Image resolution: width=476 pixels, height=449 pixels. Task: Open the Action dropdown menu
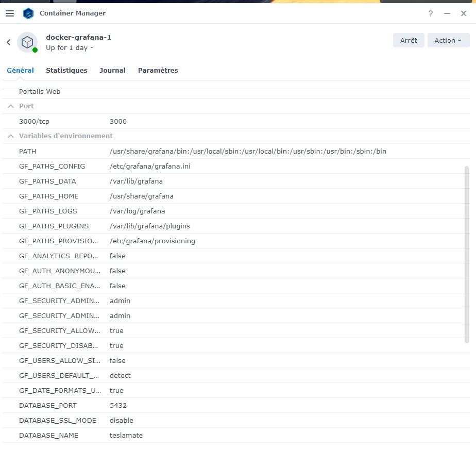tap(448, 40)
